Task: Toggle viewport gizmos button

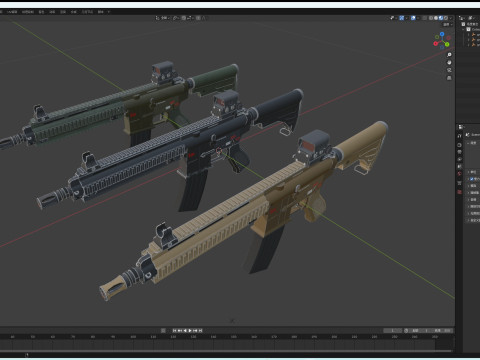Action: pyautogui.click(x=402, y=18)
